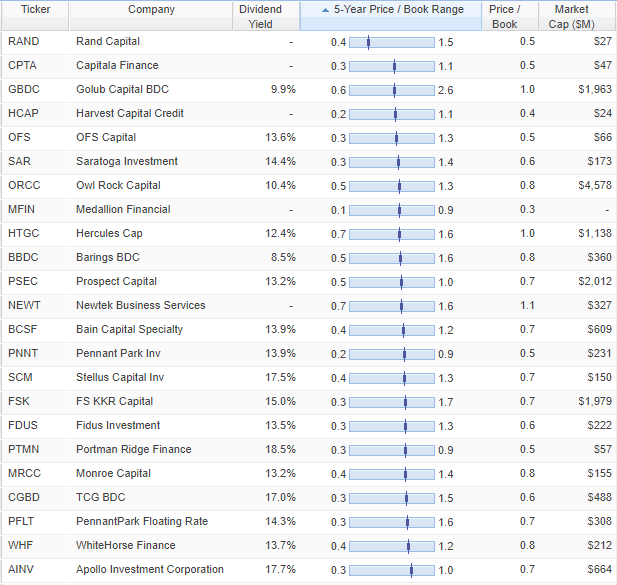The image size is (617, 585).
Task: Click company name Pennant Park Inv
Action: 118,353
